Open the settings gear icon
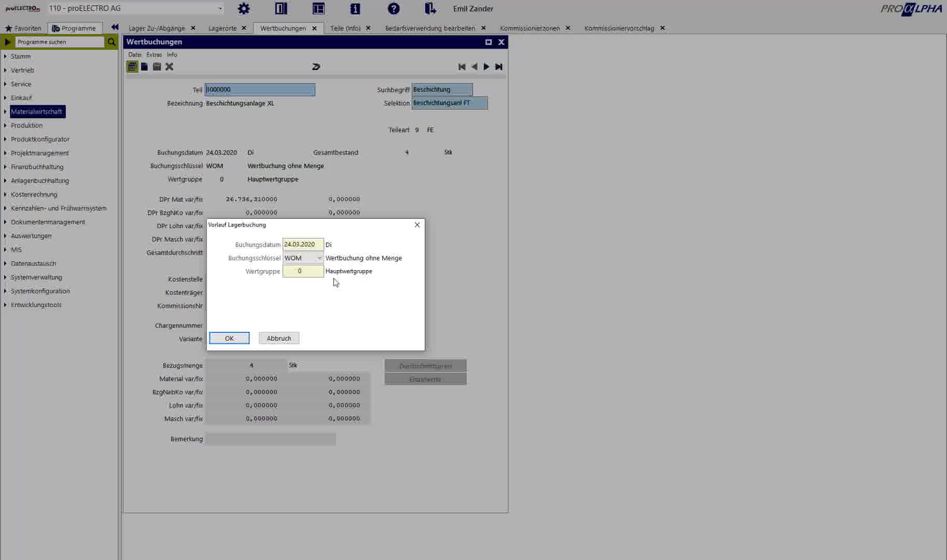This screenshot has height=560, width=947. pyautogui.click(x=243, y=9)
